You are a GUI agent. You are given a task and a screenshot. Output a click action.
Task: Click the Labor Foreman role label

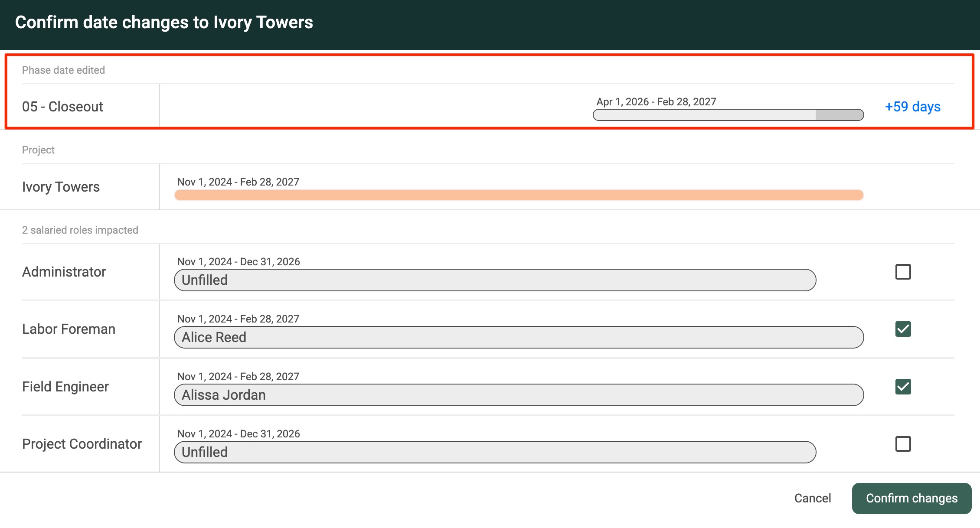69,329
